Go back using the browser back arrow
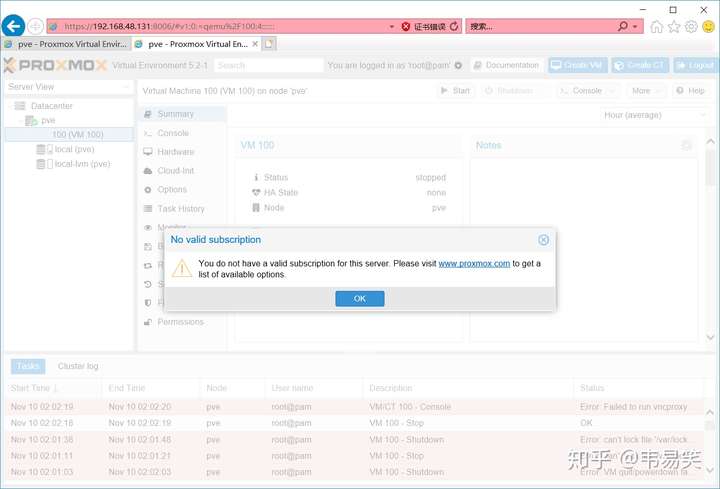Image resolution: width=720 pixels, height=489 pixels. tap(13, 26)
